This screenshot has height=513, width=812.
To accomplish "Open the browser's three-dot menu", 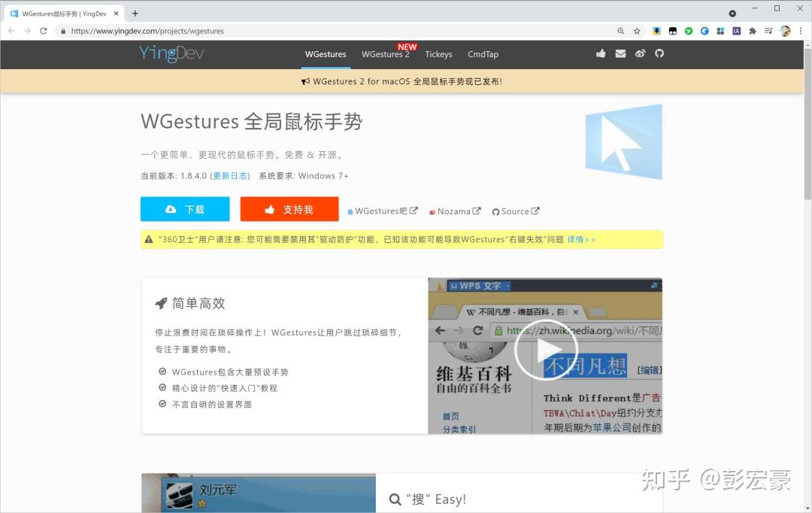I will pos(801,31).
